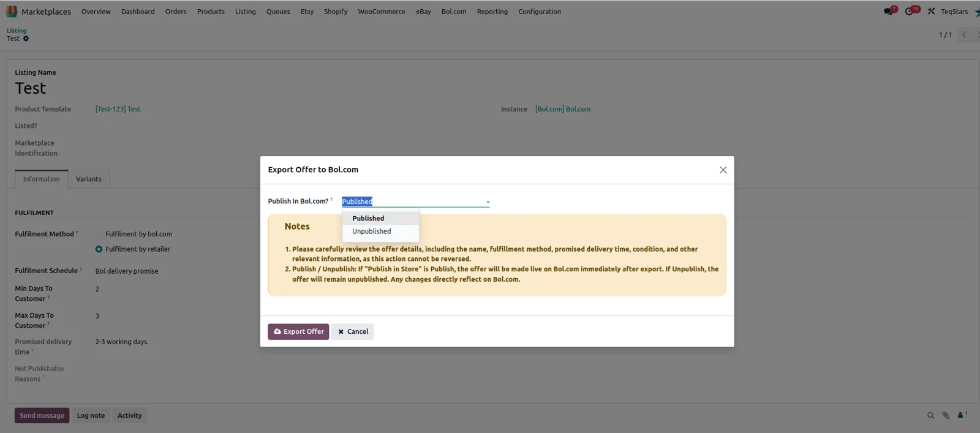The image size is (980, 433).
Task: Click the Export Offer button
Action: 298,331
